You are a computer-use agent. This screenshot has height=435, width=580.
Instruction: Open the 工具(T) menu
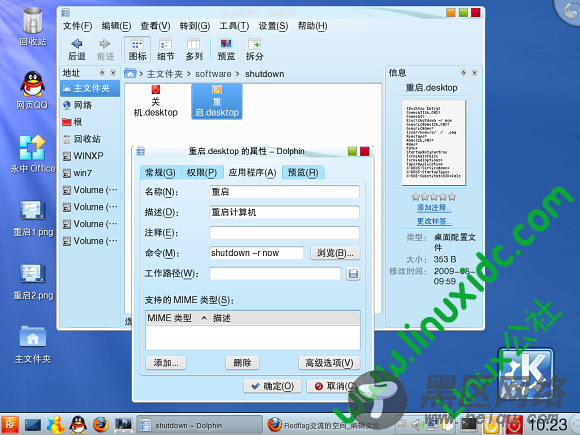(234, 26)
